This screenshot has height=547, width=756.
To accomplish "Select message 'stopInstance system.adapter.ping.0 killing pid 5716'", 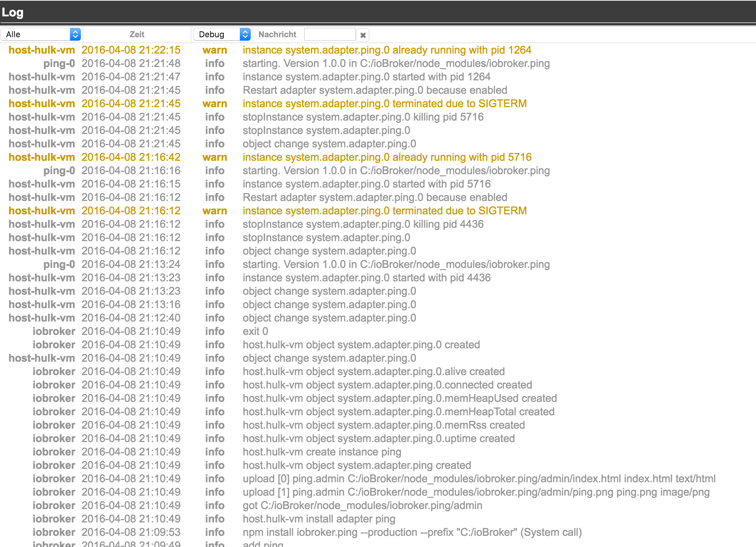I will pos(363,117).
